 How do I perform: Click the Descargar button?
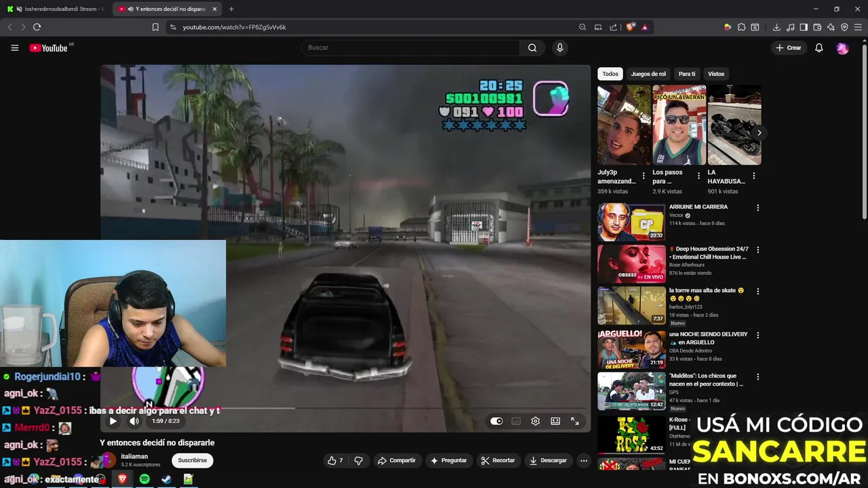tap(548, 460)
